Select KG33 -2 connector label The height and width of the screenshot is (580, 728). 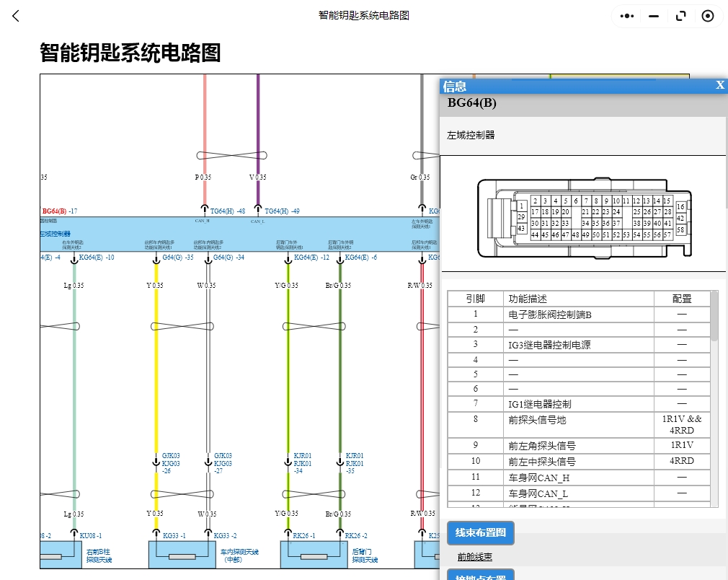(x=225, y=535)
